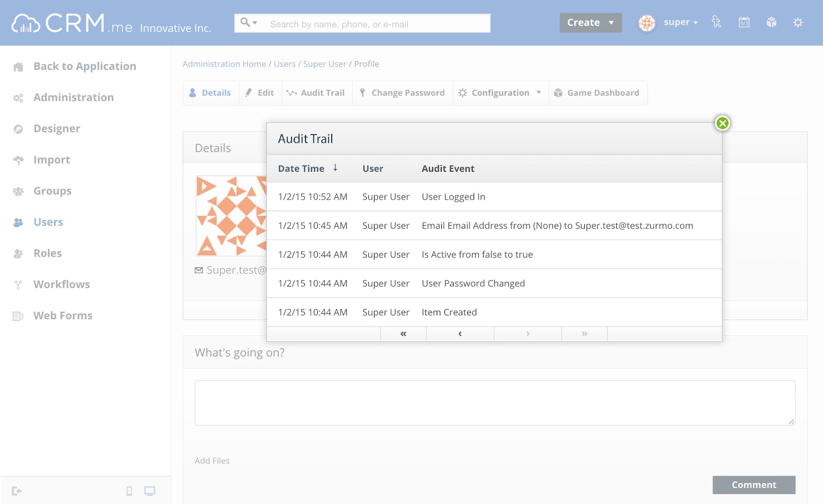Focus the What's going on text area
This screenshot has height=504, width=823.
[495, 403]
